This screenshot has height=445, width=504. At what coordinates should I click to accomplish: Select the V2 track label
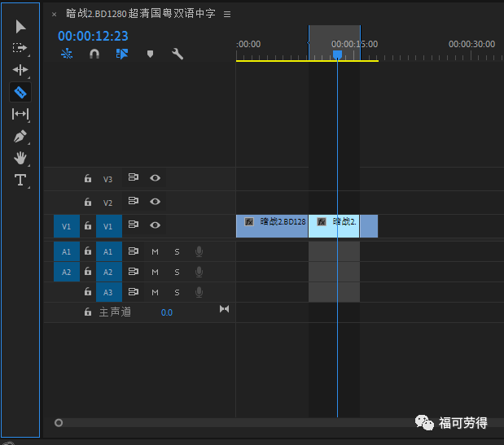coord(107,203)
